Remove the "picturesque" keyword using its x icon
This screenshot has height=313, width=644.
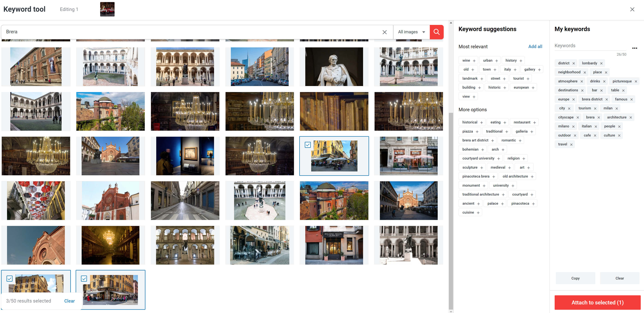coord(636,81)
